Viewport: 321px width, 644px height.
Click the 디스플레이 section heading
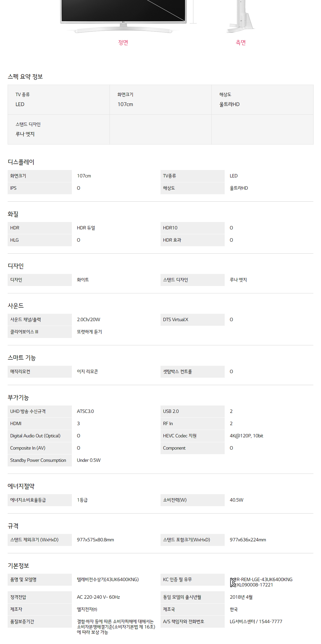point(21,162)
